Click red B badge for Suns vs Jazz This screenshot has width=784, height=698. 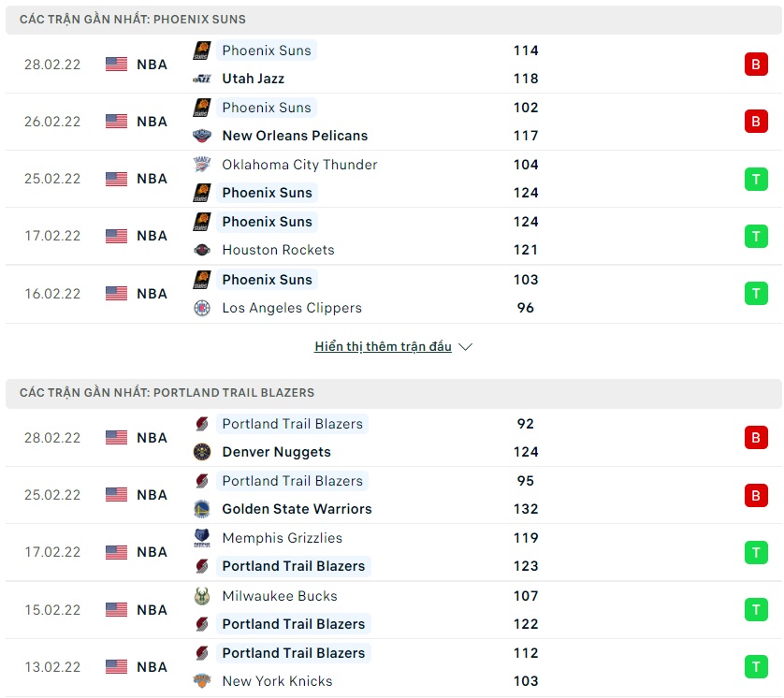(755, 65)
